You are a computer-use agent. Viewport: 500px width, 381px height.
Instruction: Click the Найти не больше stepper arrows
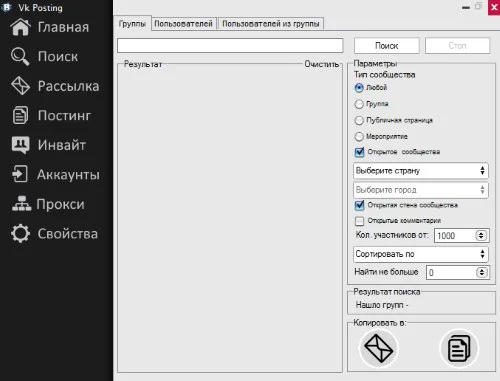(x=482, y=273)
